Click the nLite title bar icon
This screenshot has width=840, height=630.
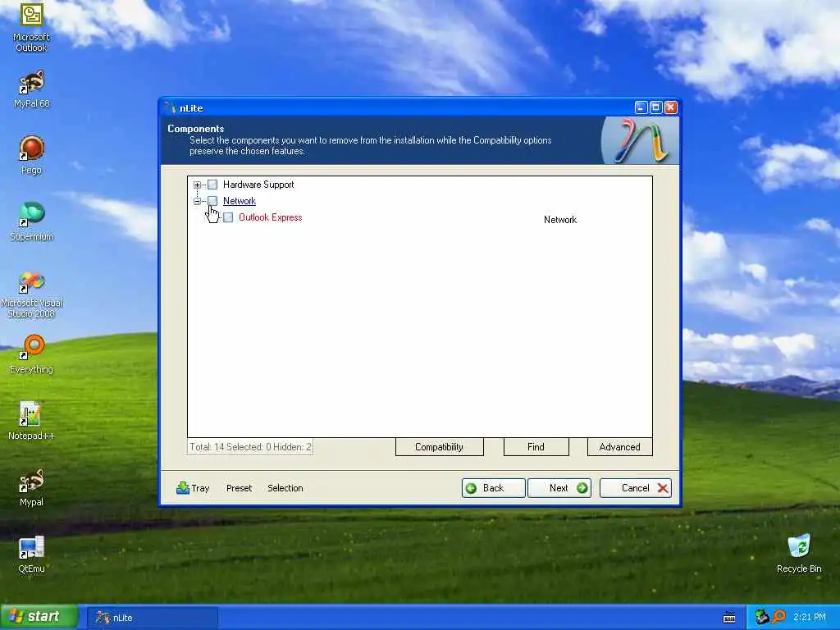tap(171, 107)
